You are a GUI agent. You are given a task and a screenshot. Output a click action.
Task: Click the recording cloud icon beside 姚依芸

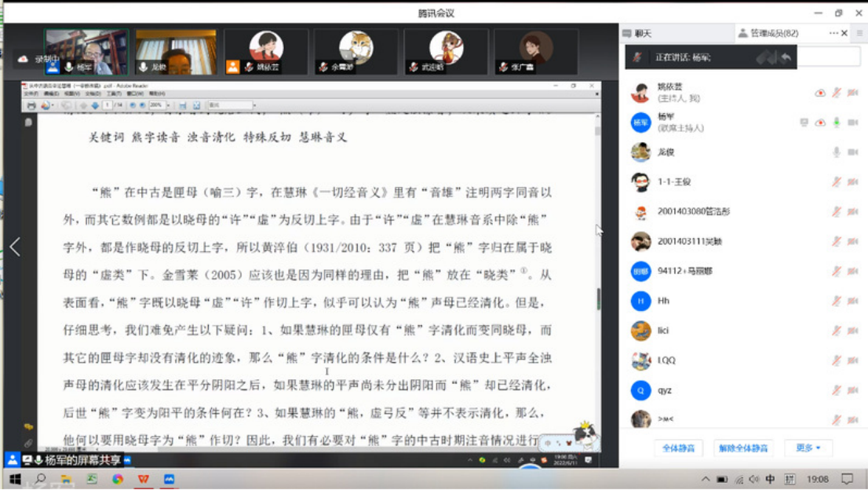tap(820, 93)
